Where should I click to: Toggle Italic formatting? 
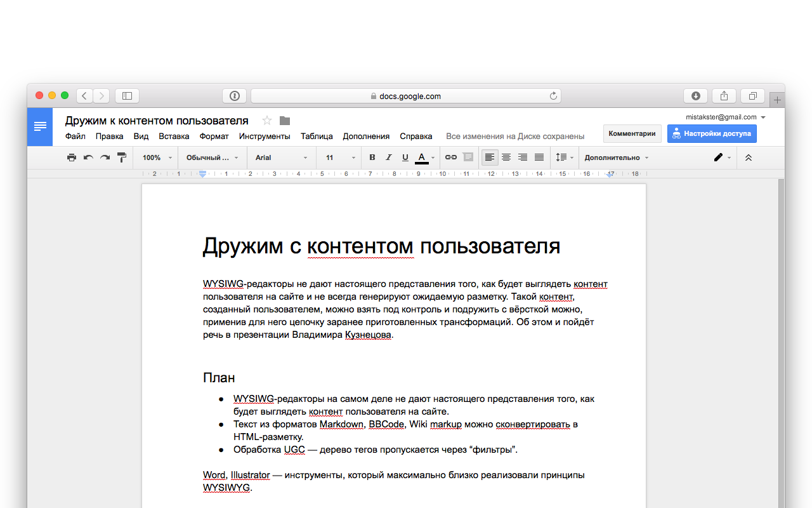pos(389,157)
